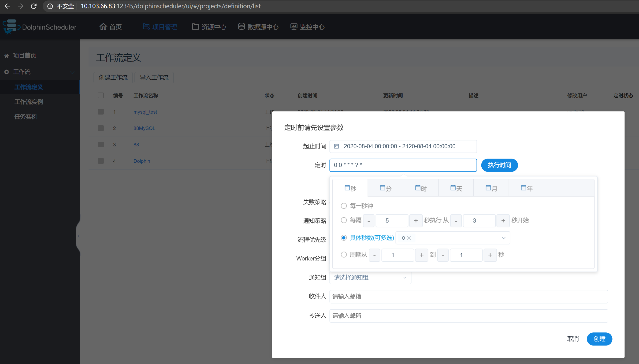Click the calendar icon in 起止时间 field
This screenshot has width=639, height=364.
336,146
